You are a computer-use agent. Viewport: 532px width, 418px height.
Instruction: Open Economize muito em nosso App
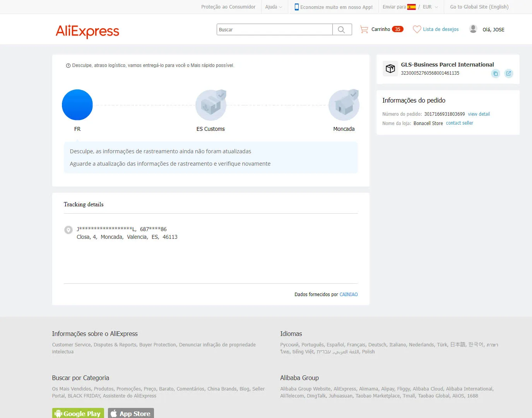pyautogui.click(x=336, y=7)
